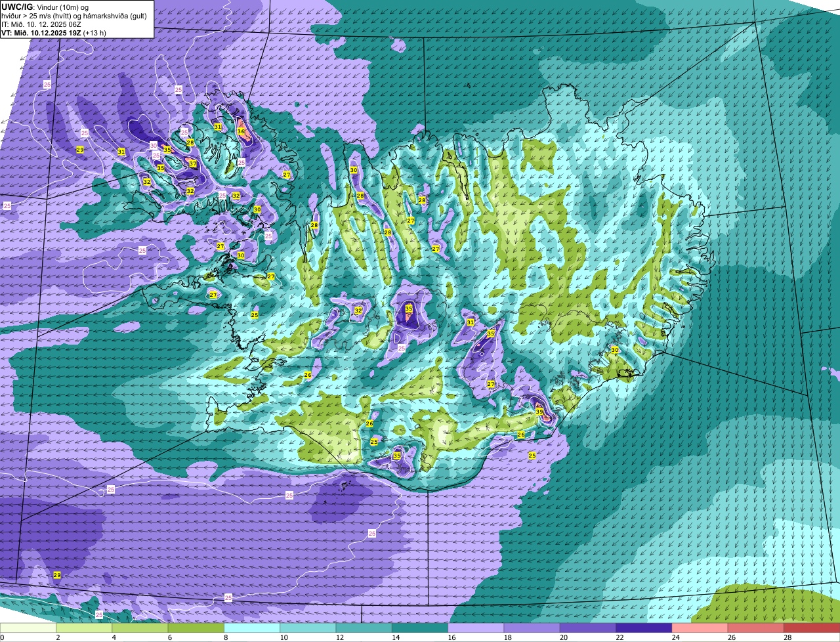Click the 18–20 m/s light purple legend swatch
Screen dimensions: 840x642
point(533,628)
